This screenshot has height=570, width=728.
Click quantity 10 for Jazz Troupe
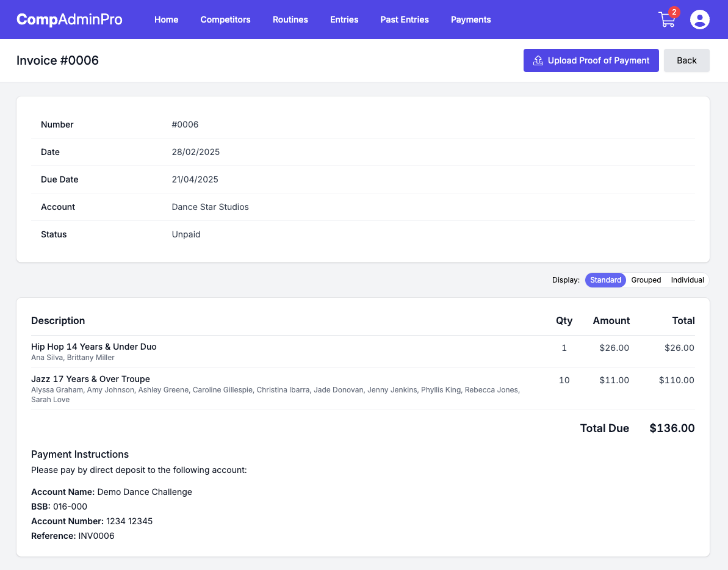564,380
